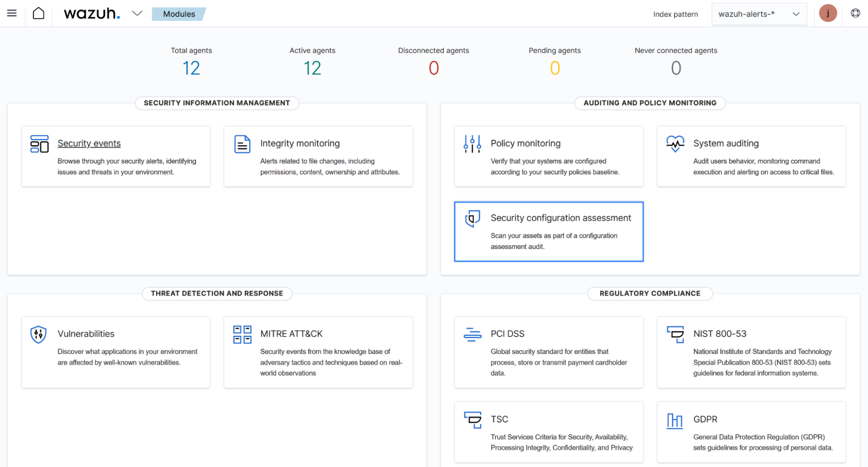Click the Regulatory Compliance section heading
The width and height of the screenshot is (868, 467).
click(650, 293)
